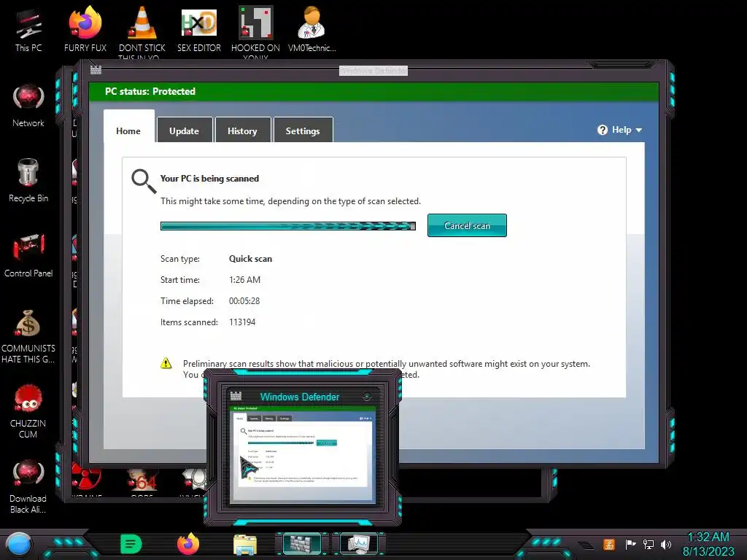Click the network tray icon
The height and width of the screenshot is (560, 747).
click(x=649, y=544)
